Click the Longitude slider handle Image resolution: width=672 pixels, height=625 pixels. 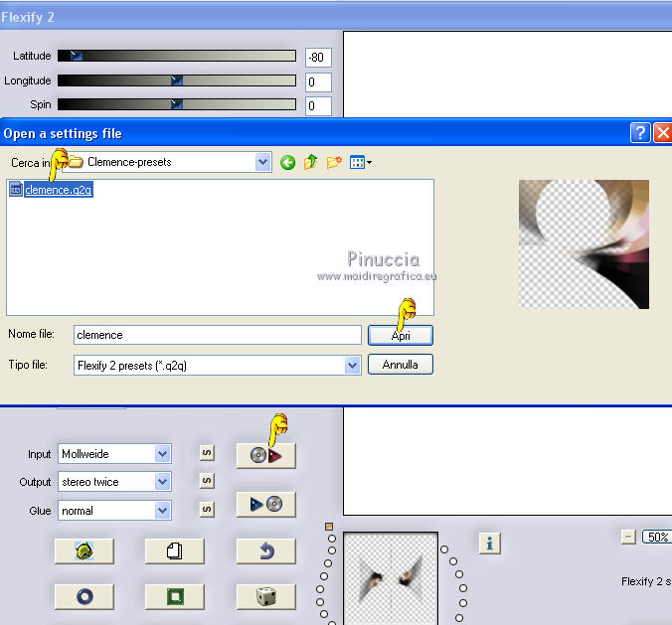coord(177,80)
